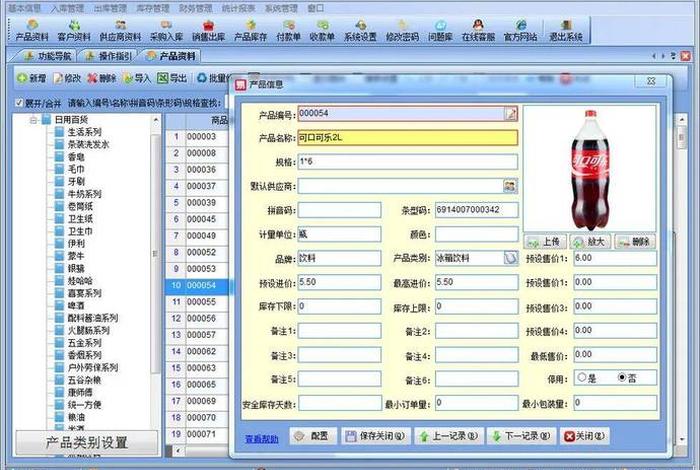The image size is (700, 470).
Task: Select 生活系列 in the category tree
Action: coord(85,132)
